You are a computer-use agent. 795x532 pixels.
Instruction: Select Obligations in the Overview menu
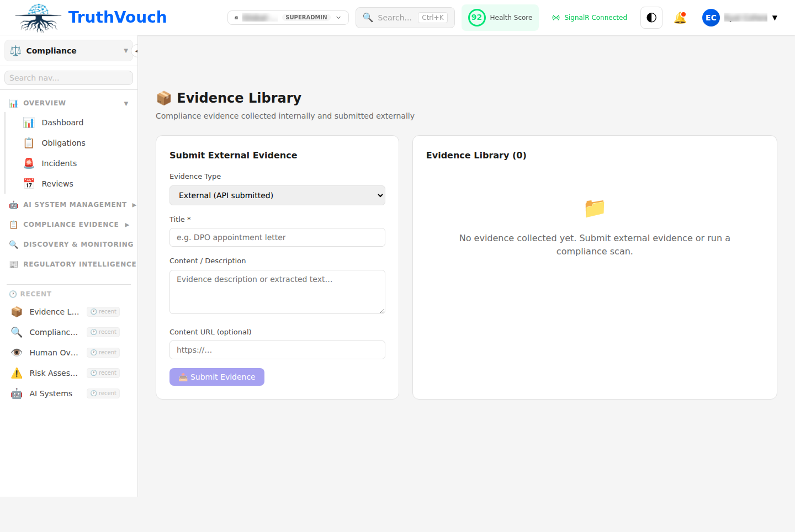(x=63, y=142)
